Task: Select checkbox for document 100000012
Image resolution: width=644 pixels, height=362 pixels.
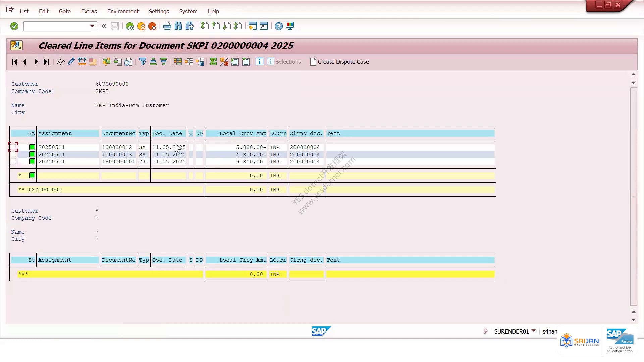Action: [x=13, y=147]
